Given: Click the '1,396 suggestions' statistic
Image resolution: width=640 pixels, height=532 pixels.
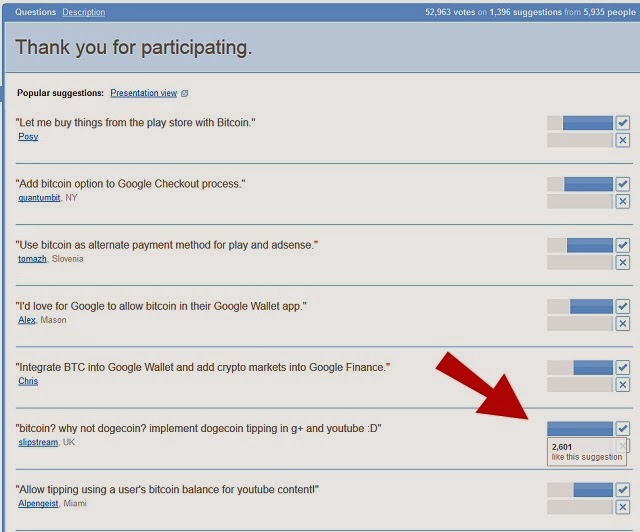Looking at the screenshot, I should pyautogui.click(x=526, y=12).
